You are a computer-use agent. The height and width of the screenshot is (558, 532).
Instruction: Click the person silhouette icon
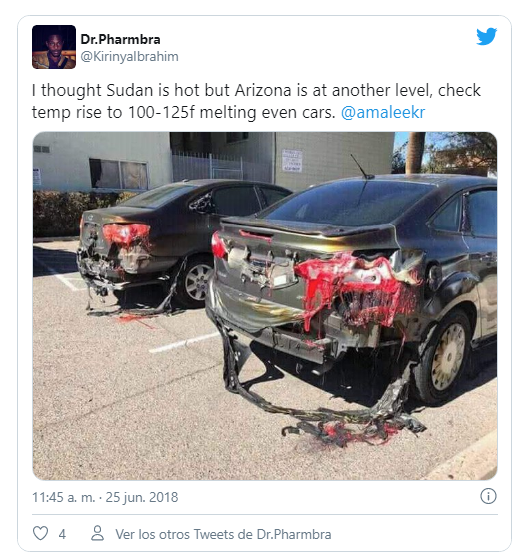point(98,533)
